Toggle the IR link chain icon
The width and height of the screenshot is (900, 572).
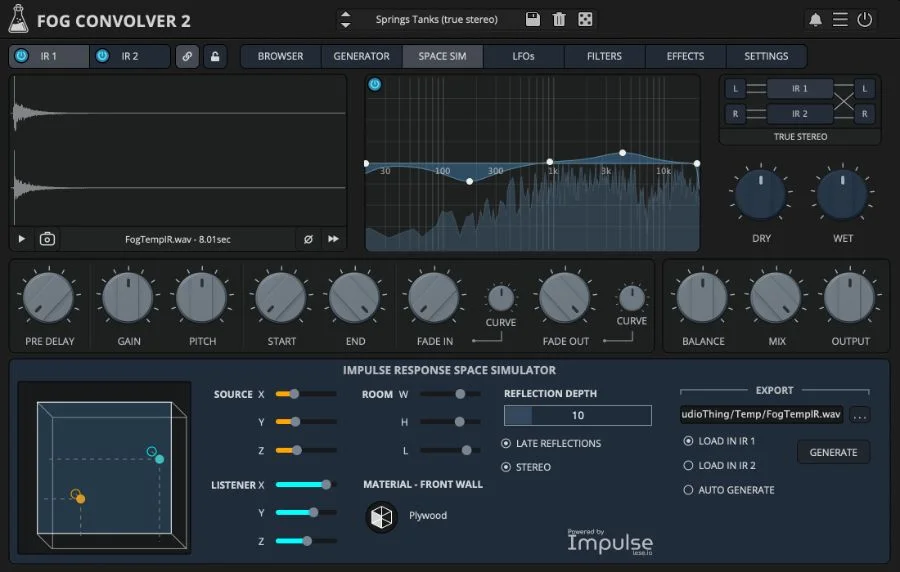(187, 56)
